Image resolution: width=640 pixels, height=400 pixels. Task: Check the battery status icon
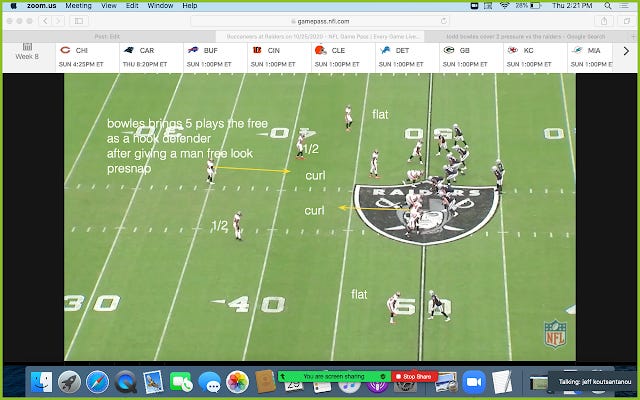tap(535, 6)
